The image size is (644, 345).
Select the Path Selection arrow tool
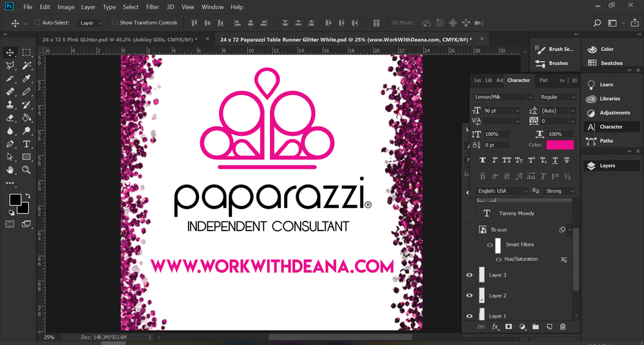point(10,157)
